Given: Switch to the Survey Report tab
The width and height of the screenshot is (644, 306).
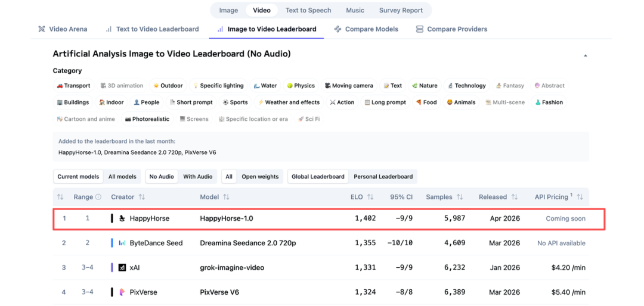Looking at the screenshot, I should point(401,10).
